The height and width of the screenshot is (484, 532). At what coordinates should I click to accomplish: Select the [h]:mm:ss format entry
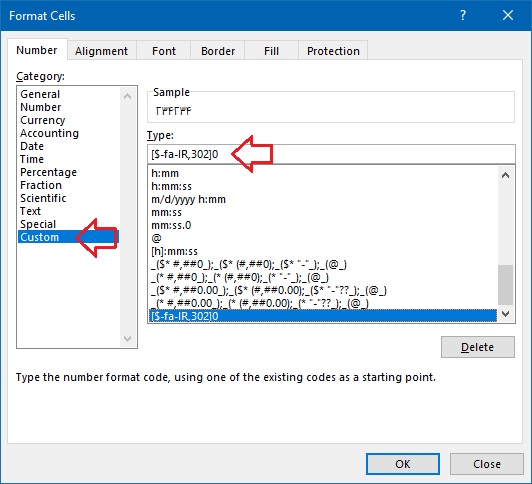coord(174,251)
